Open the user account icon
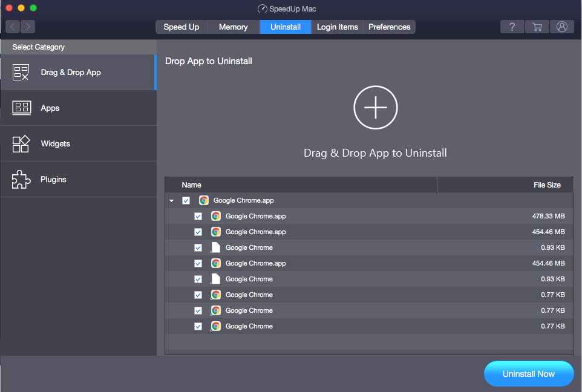The image size is (582, 392). click(562, 27)
